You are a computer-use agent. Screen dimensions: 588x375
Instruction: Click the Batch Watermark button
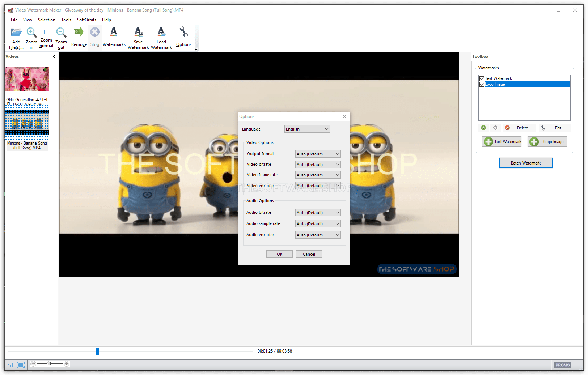pyautogui.click(x=526, y=163)
